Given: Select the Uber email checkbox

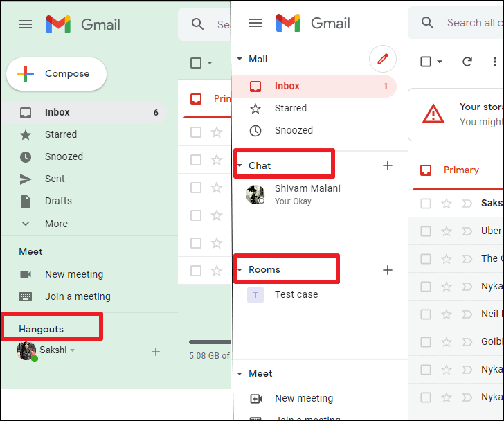Looking at the screenshot, I should 426,231.
